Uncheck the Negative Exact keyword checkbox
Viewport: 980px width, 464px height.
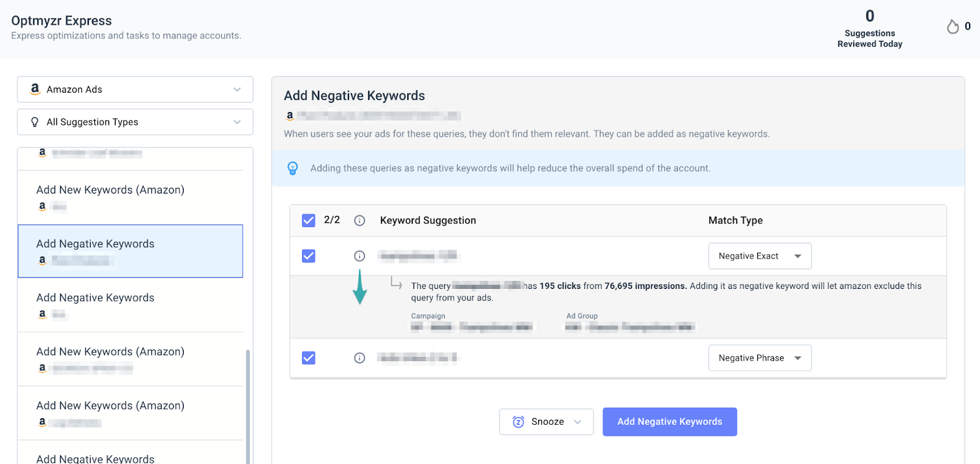point(309,256)
